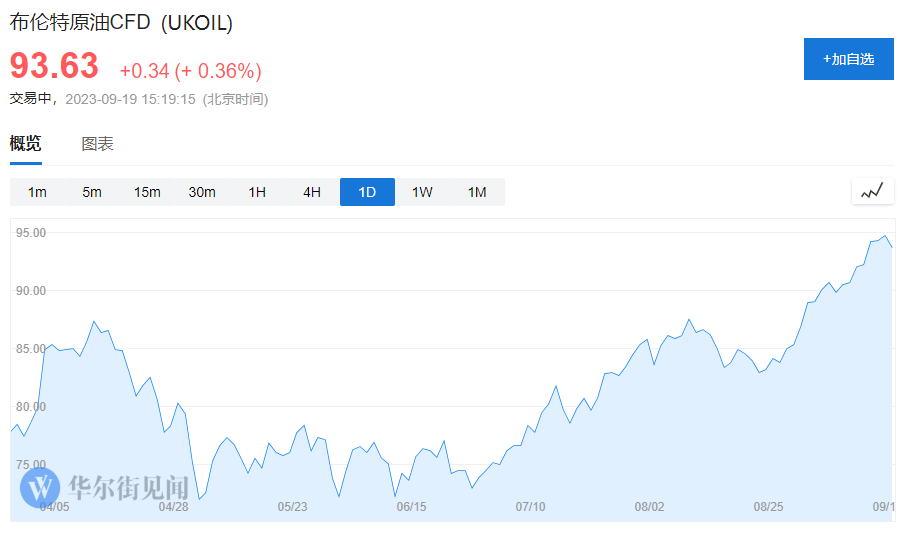Image resolution: width=901 pixels, height=536 pixels.
Task: Click the +0.34 (+0.36%) price change
Action: pyautogui.click(x=190, y=71)
